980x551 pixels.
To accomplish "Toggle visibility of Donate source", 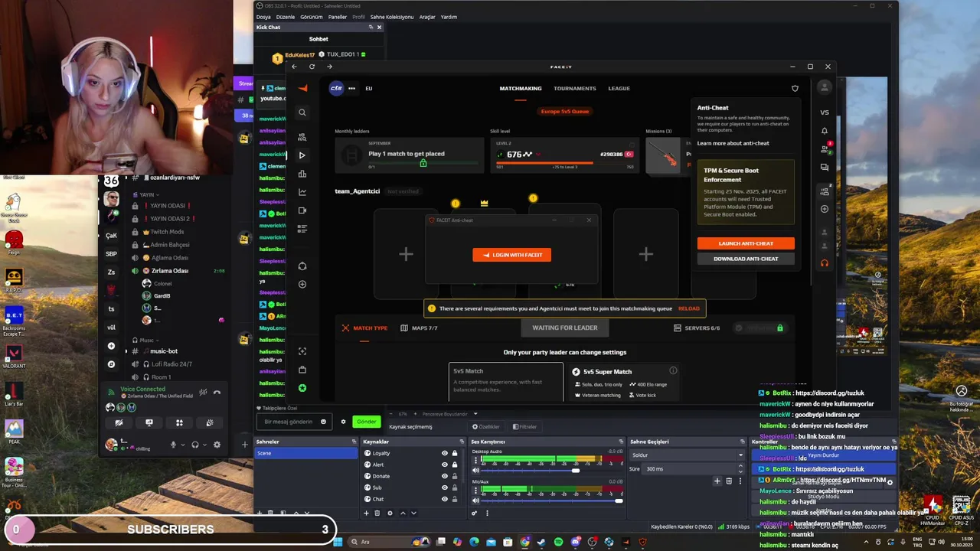I will point(444,476).
